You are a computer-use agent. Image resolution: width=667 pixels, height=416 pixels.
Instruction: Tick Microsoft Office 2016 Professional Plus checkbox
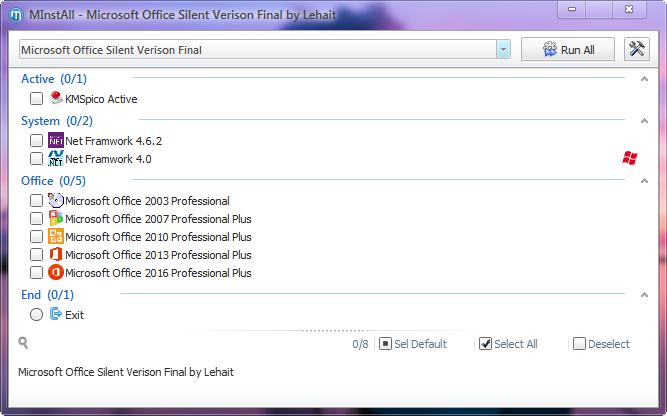tap(37, 273)
